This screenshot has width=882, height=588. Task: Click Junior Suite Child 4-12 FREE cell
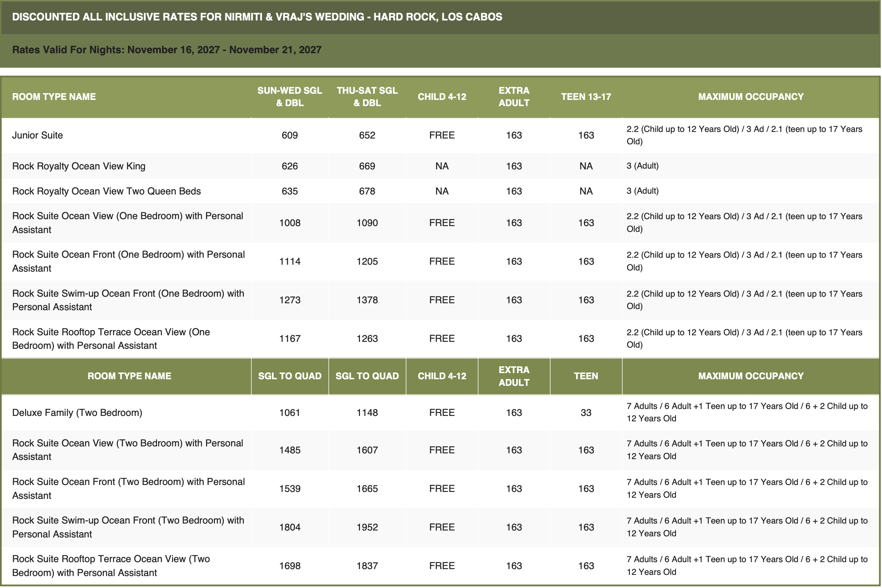click(442, 135)
